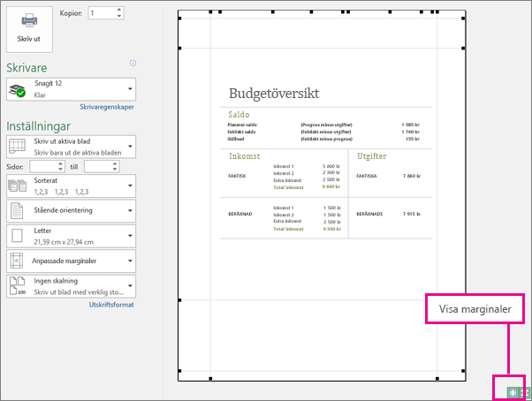Click the Ingen skalning scaling icon
The image size is (532, 401).
pyautogui.click(x=18, y=286)
